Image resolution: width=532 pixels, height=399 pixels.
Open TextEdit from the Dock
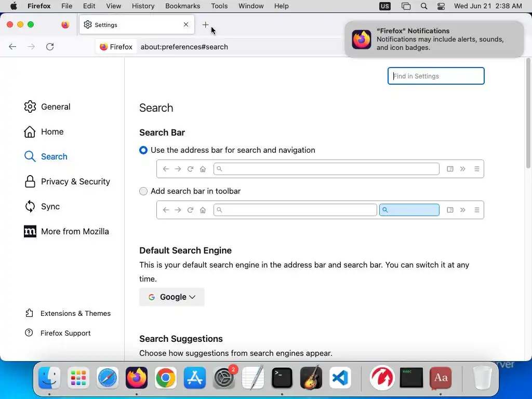point(253,378)
